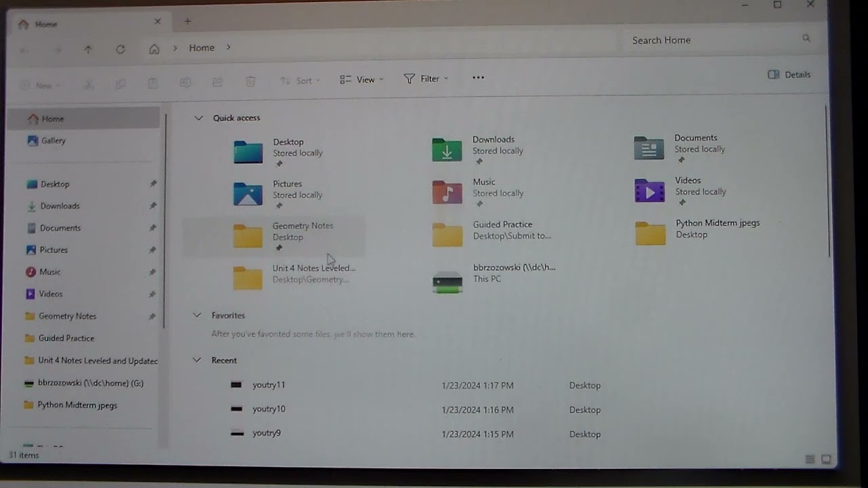Click the Cut scissors icon
Viewport: 868px width, 488px height.
[88, 84]
